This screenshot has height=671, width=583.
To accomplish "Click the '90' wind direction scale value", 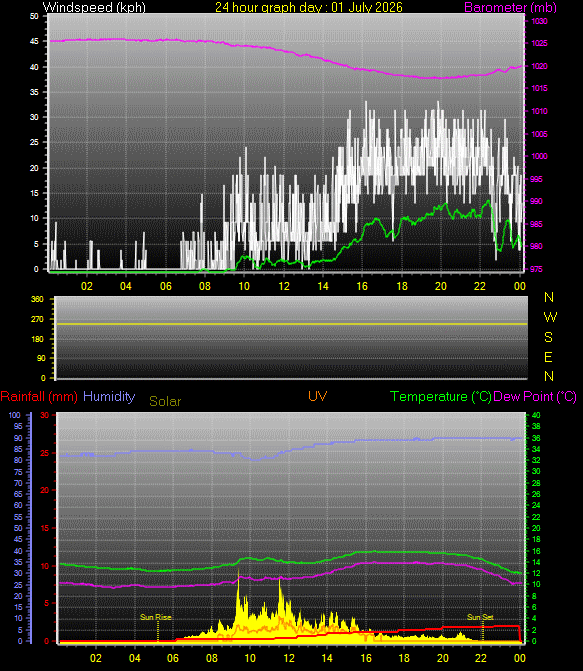I will 41,359.
